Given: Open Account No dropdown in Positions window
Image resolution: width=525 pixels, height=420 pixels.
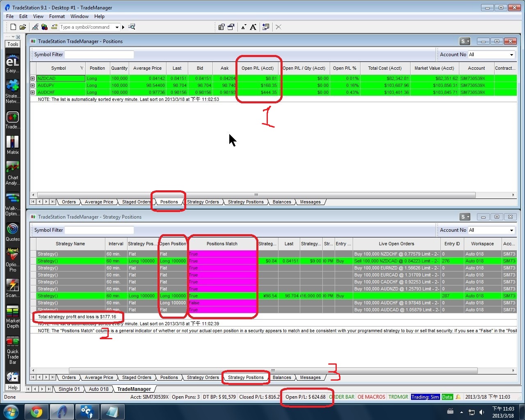Looking at the screenshot, I should tap(511, 55).
